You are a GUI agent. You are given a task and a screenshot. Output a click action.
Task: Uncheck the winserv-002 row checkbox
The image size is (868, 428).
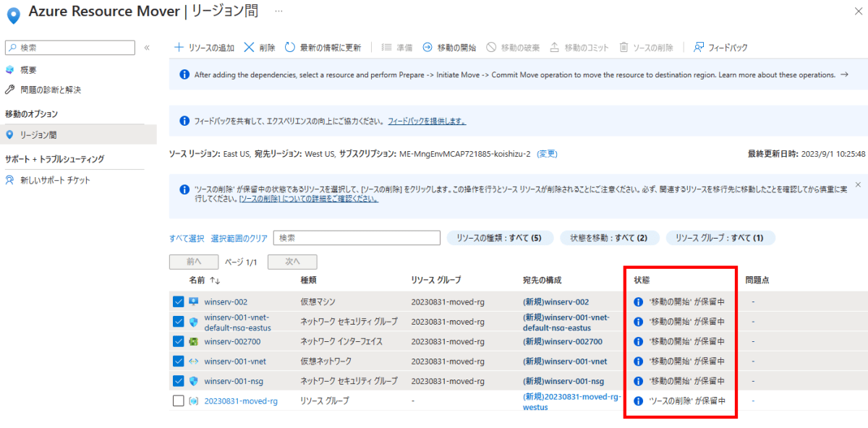click(x=179, y=301)
